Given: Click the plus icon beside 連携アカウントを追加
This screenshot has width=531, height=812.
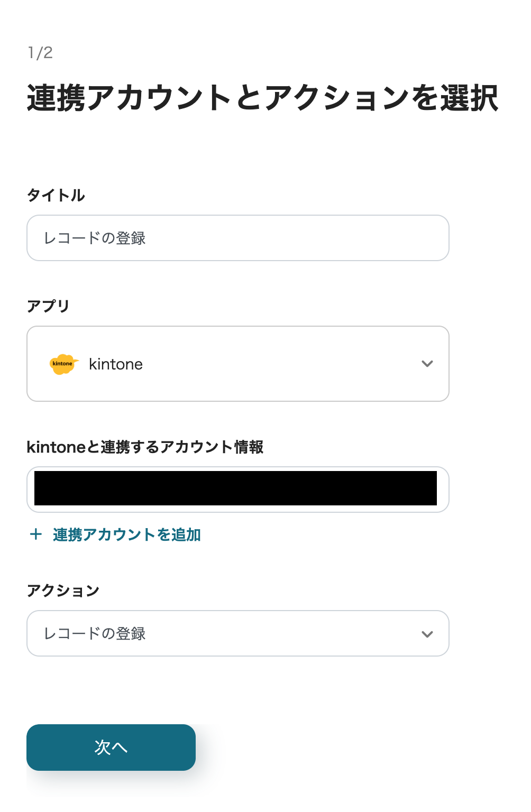Looking at the screenshot, I should (36, 534).
